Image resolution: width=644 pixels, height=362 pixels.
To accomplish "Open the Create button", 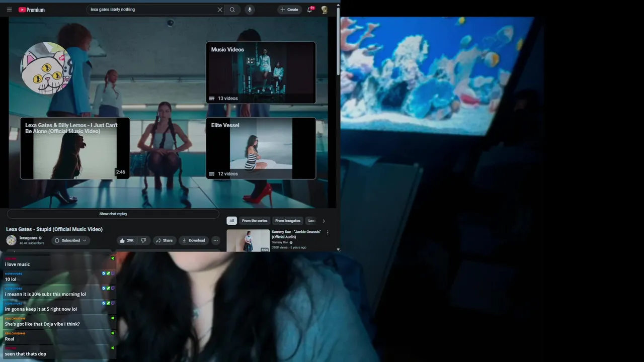I will pos(289,10).
